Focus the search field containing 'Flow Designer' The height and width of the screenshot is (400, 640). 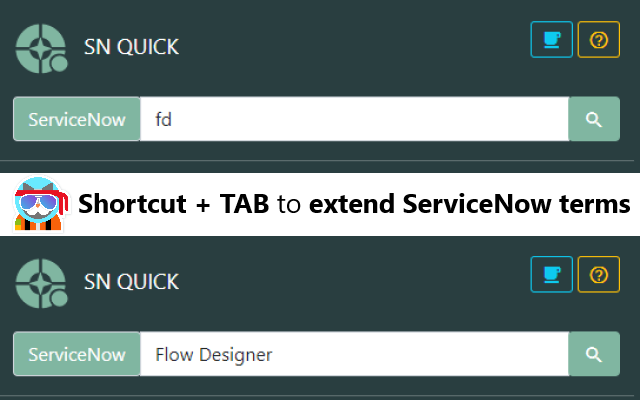pyautogui.click(x=354, y=354)
